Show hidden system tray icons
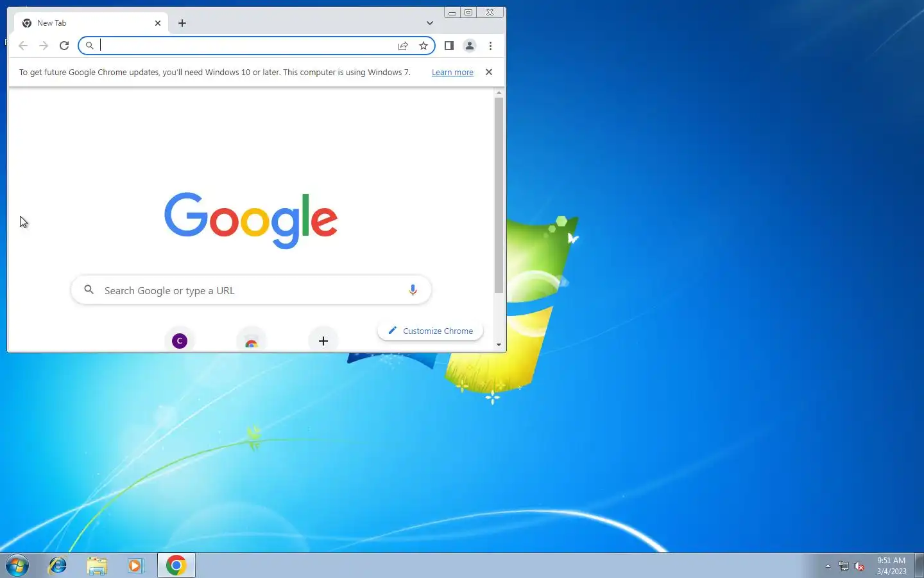924x578 pixels. (828, 566)
